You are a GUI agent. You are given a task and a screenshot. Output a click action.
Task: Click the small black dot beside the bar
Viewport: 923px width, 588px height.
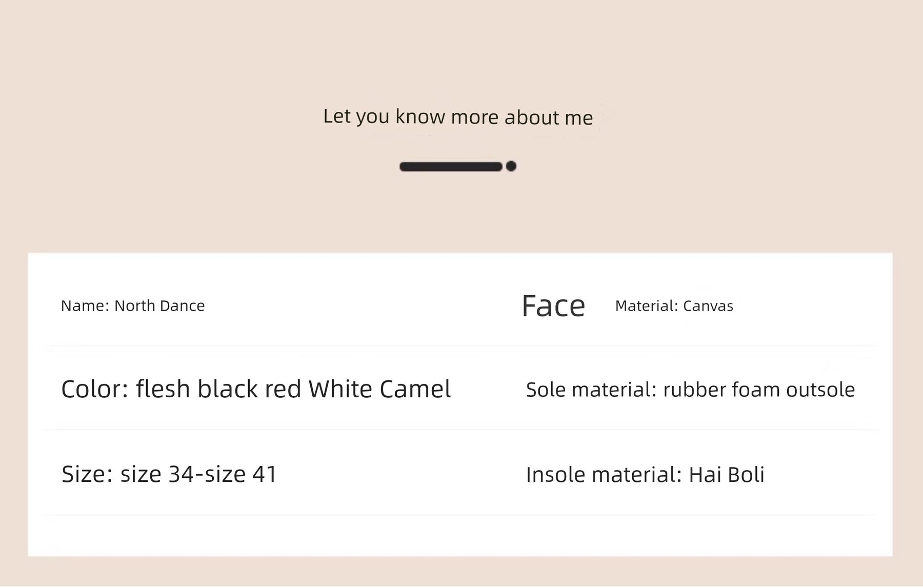click(x=511, y=166)
